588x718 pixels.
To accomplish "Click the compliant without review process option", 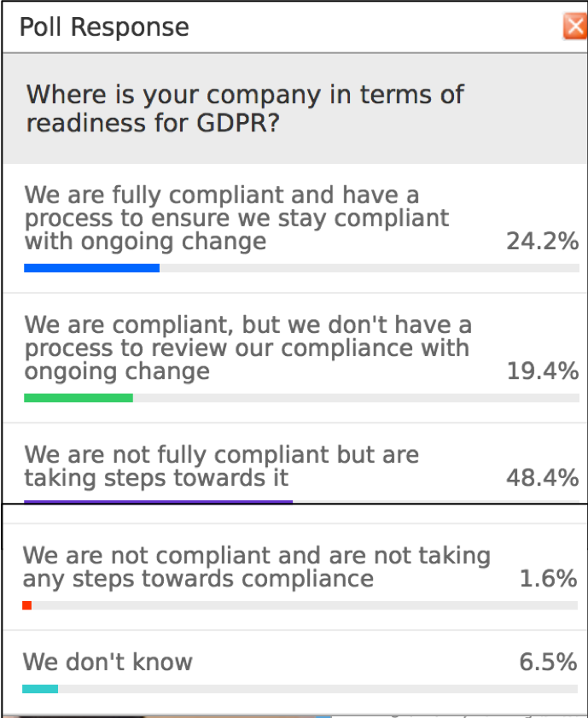I will point(247,347).
